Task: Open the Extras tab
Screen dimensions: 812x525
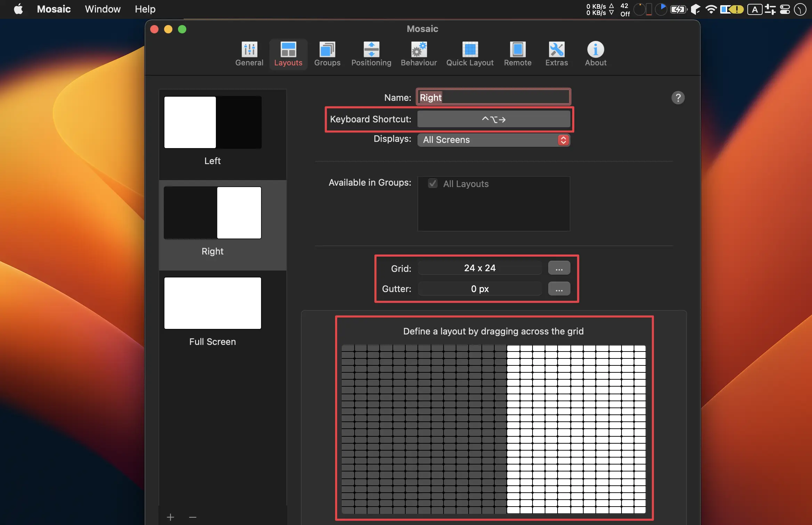Action: (557, 54)
